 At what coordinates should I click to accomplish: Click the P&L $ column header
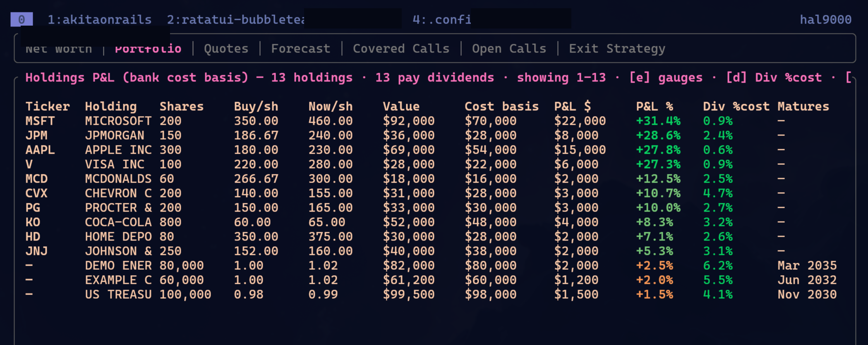(573, 107)
